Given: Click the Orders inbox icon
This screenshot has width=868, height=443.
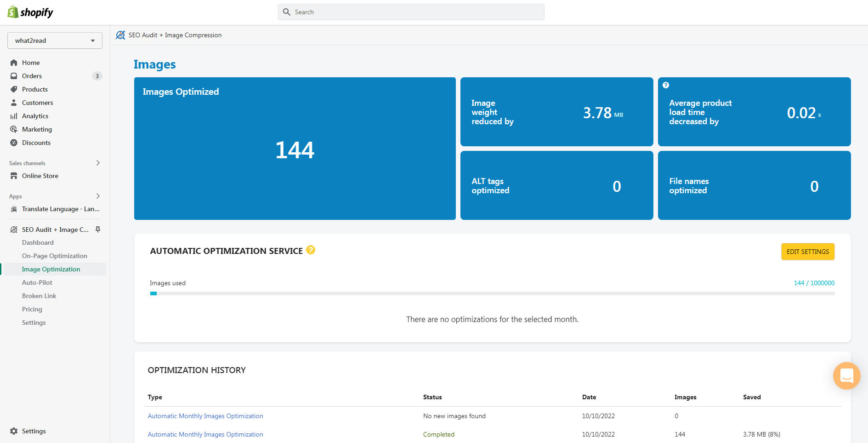Looking at the screenshot, I should [x=14, y=76].
